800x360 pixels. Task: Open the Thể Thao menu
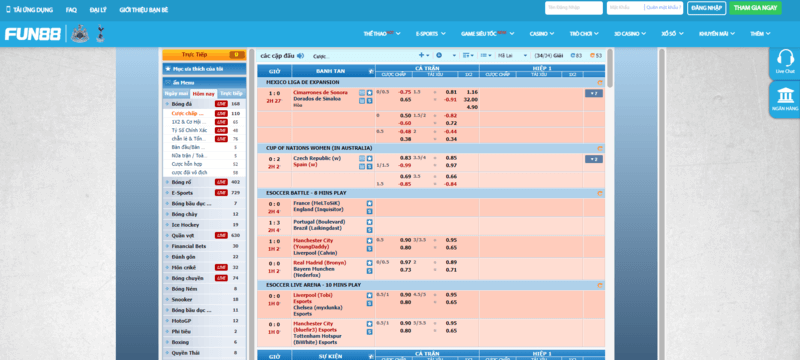pos(382,34)
